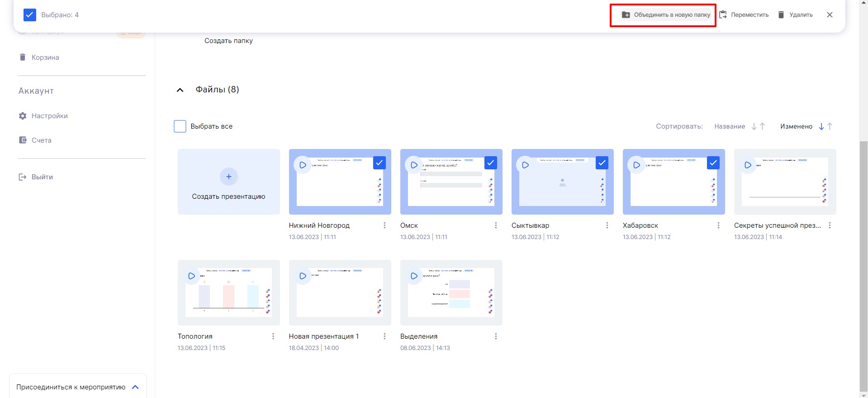Screen dimensions: 868x398
Task: Uncheck the Хабаровск selection checkbox
Action: click(x=713, y=163)
